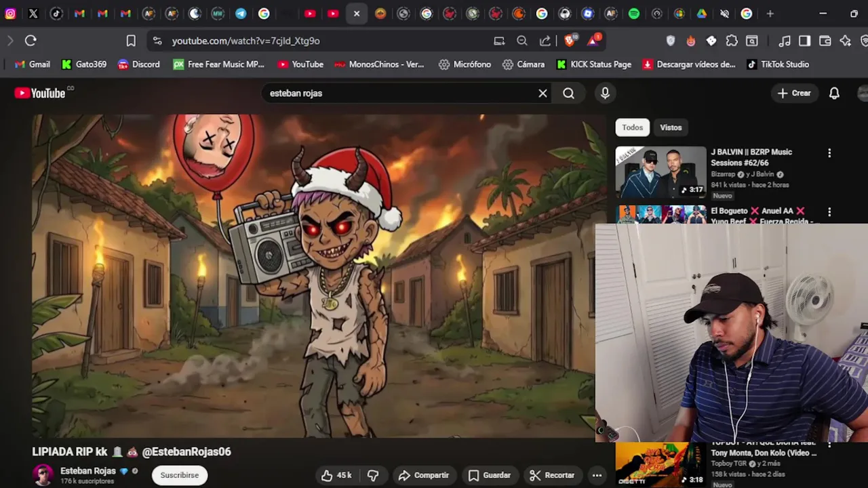Viewport: 868px width, 488px height.
Task: Open the media control music note
Action: (785, 41)
